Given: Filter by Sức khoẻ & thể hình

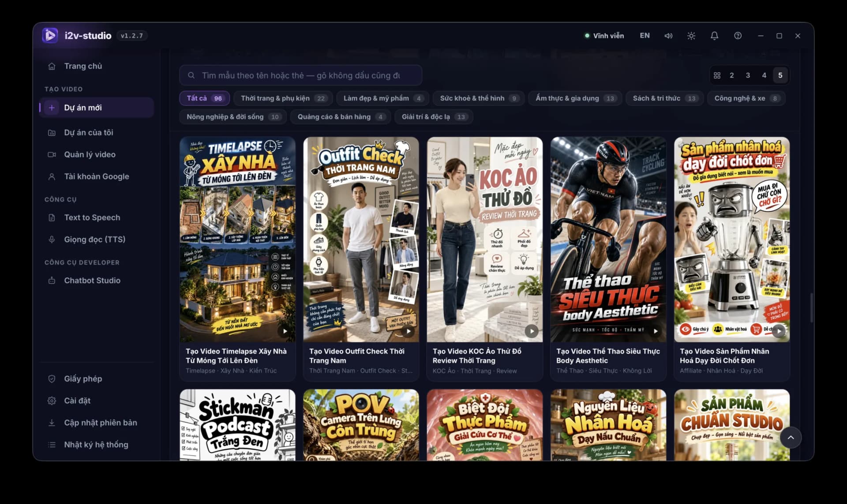Looking at the screenshot, I should click(479, 98).
